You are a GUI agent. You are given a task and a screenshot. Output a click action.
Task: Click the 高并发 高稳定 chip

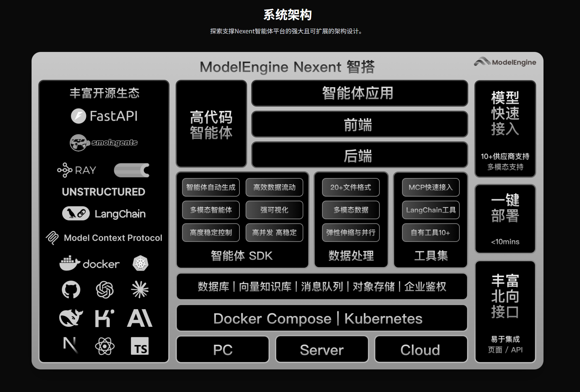(274, 232)
